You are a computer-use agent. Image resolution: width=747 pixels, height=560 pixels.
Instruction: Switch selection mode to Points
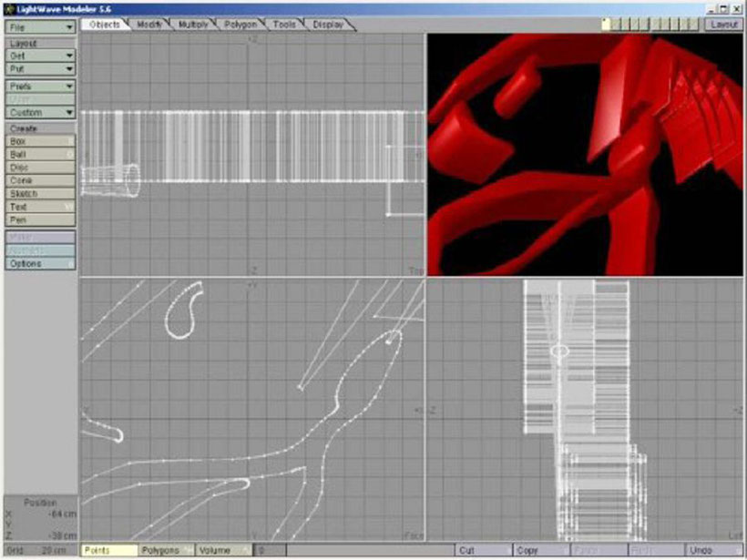tap(108, 551)
